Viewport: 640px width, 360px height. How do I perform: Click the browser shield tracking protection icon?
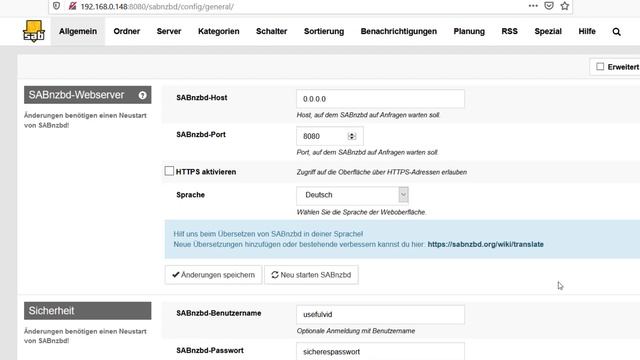56,6
